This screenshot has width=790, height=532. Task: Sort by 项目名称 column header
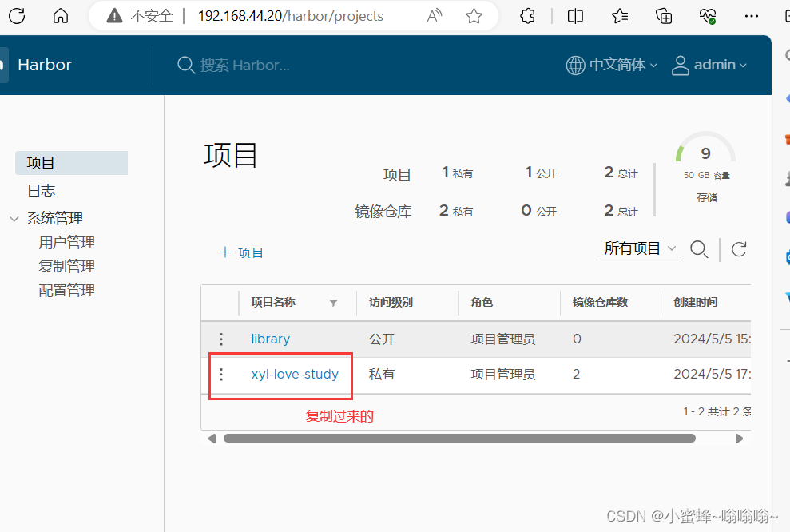tap(273, 302)
